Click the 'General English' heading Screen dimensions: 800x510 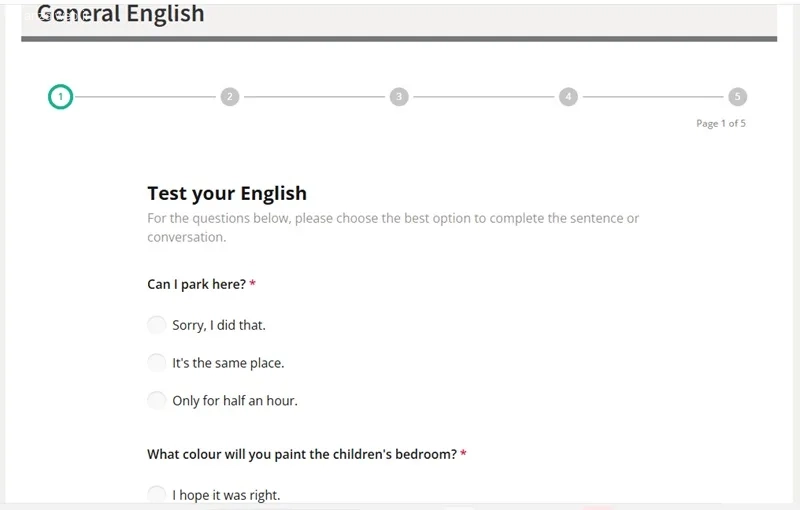120,14
